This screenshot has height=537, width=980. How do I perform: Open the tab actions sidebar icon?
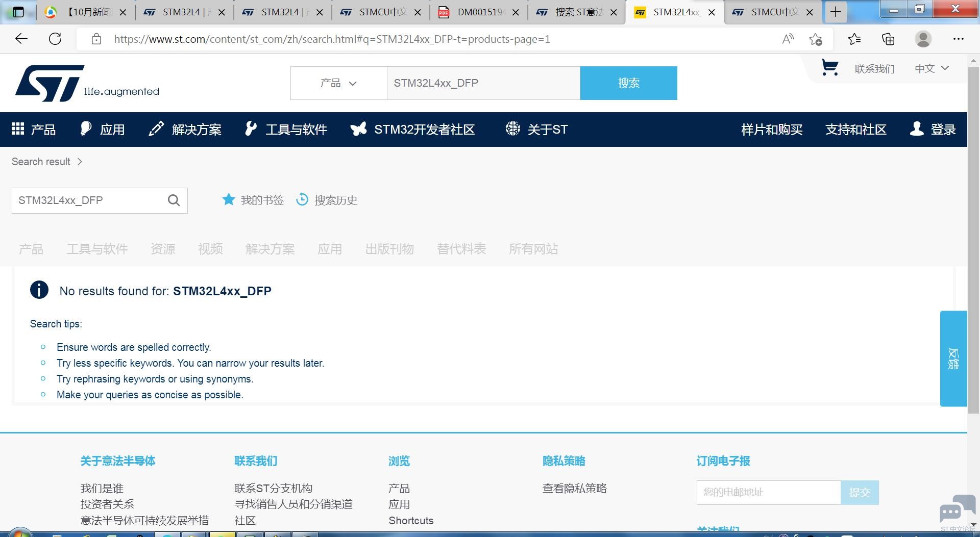(x=18, y=12)
